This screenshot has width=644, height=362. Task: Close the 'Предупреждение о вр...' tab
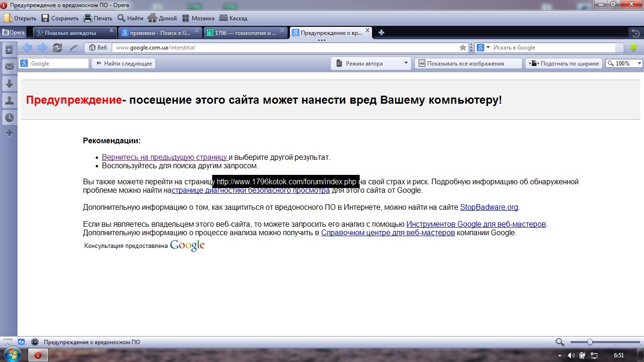368,31
